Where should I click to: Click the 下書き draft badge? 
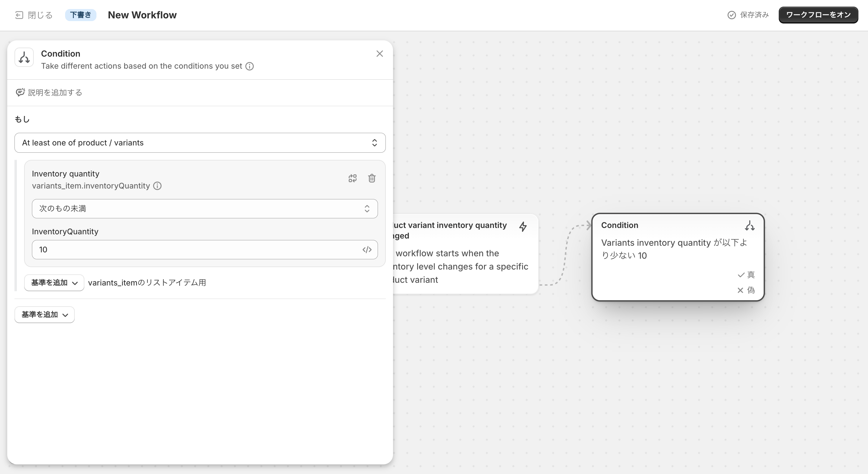tap(80, 15)
